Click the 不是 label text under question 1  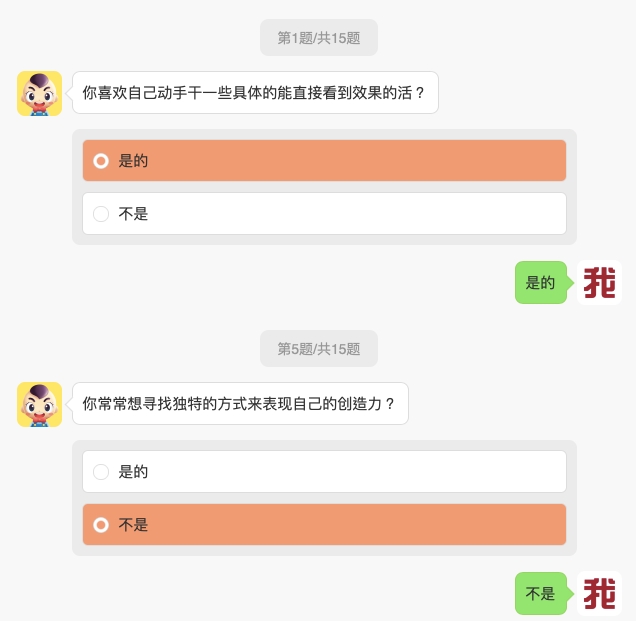[133, 213]
